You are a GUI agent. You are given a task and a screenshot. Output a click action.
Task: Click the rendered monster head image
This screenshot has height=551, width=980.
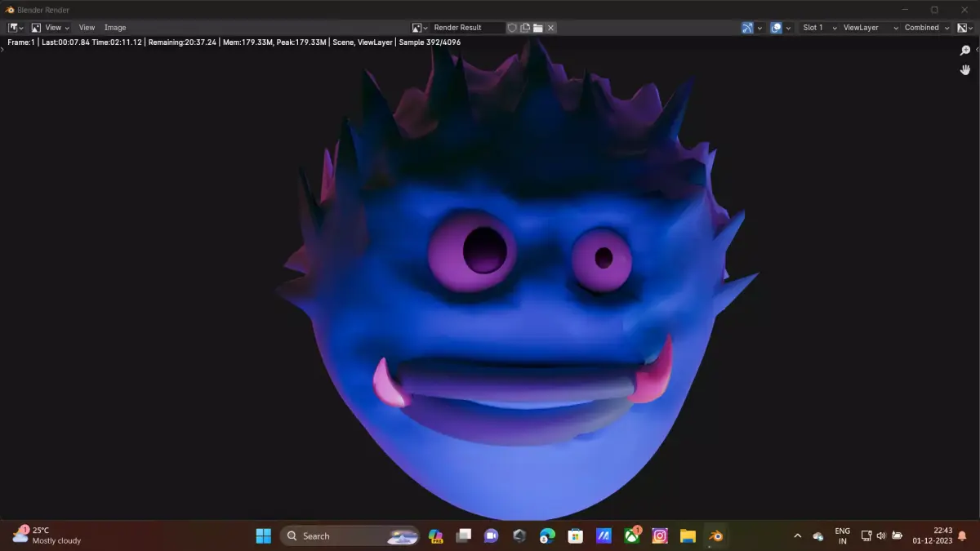tap(516, 279)
